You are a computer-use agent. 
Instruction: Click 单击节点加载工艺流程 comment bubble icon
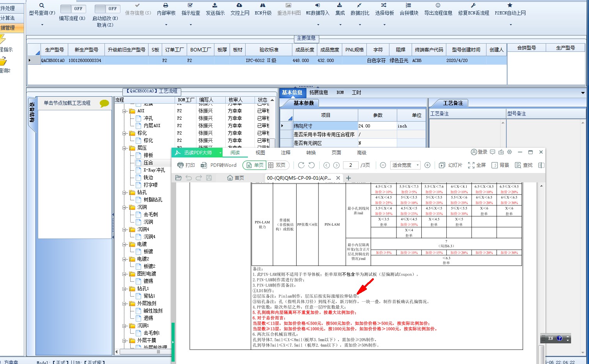104,103
